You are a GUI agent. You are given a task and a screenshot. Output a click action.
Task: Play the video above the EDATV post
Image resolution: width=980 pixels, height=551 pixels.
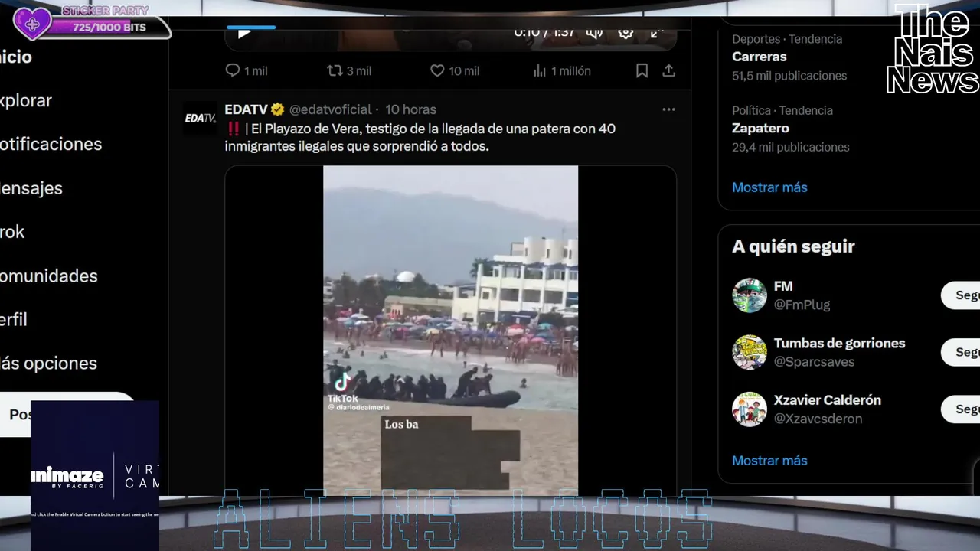coord(244,34)
